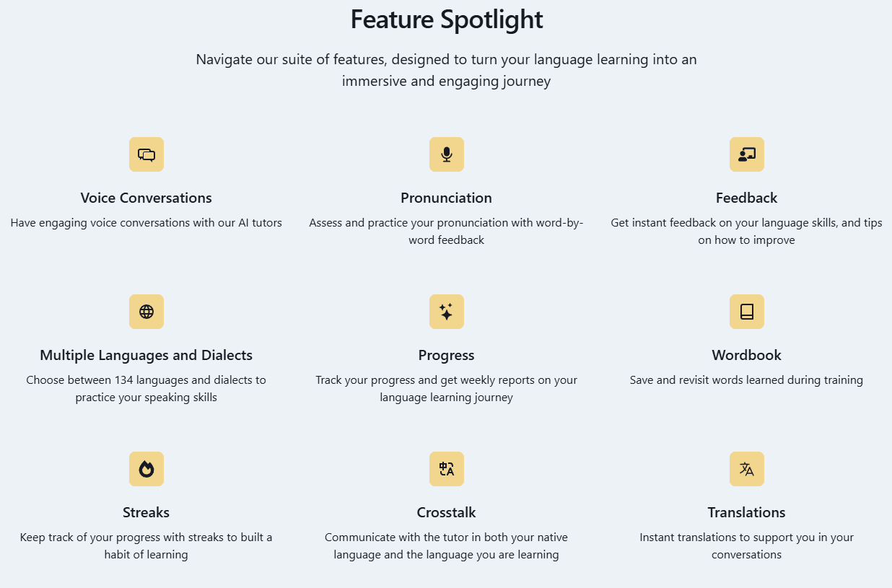Click the Wordbook book icon
892x588 pixels.
(x=747, y=312)
